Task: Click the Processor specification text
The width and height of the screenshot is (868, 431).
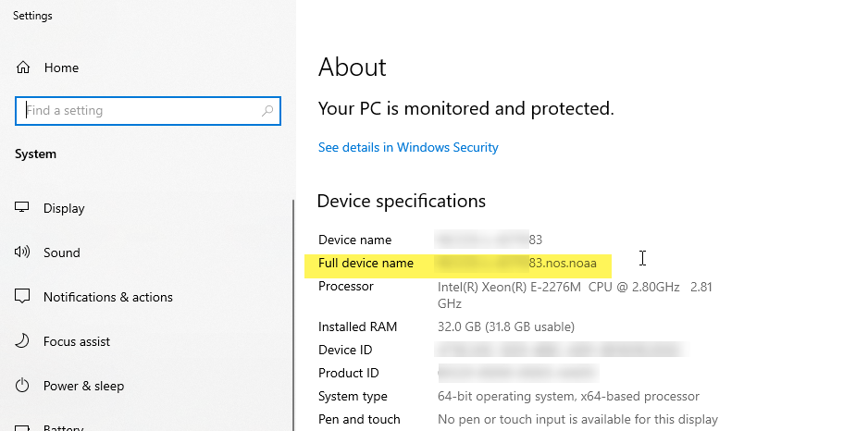Action: pos(575,295)
